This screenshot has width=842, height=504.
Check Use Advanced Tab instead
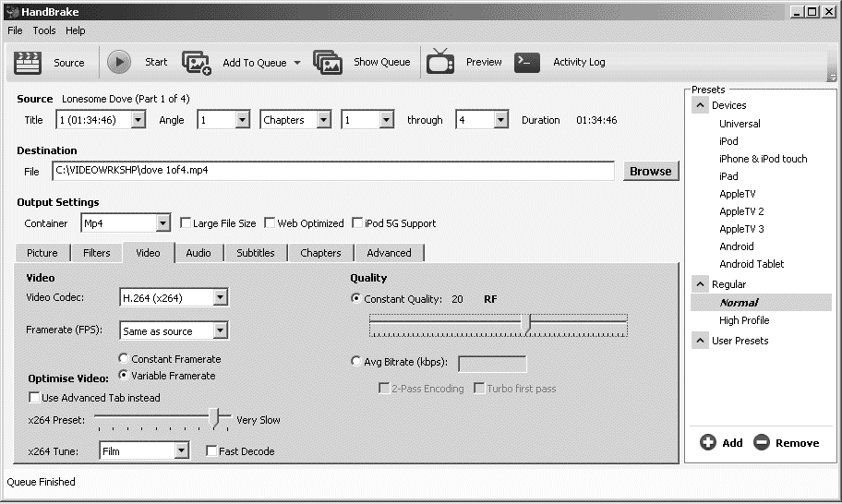[34, 397]
